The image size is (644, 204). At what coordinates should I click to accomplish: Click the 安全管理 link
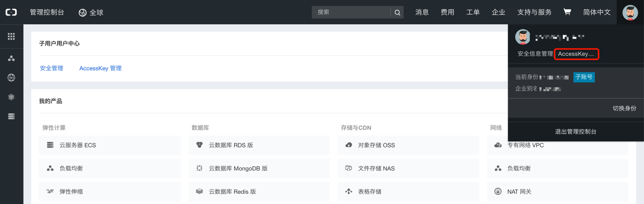51,68
